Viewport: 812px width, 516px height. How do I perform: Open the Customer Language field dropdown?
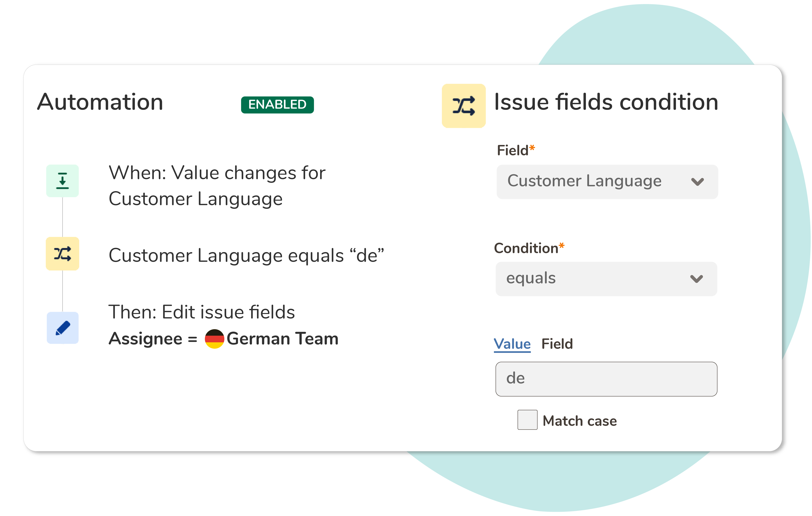(x=607, y=182)
